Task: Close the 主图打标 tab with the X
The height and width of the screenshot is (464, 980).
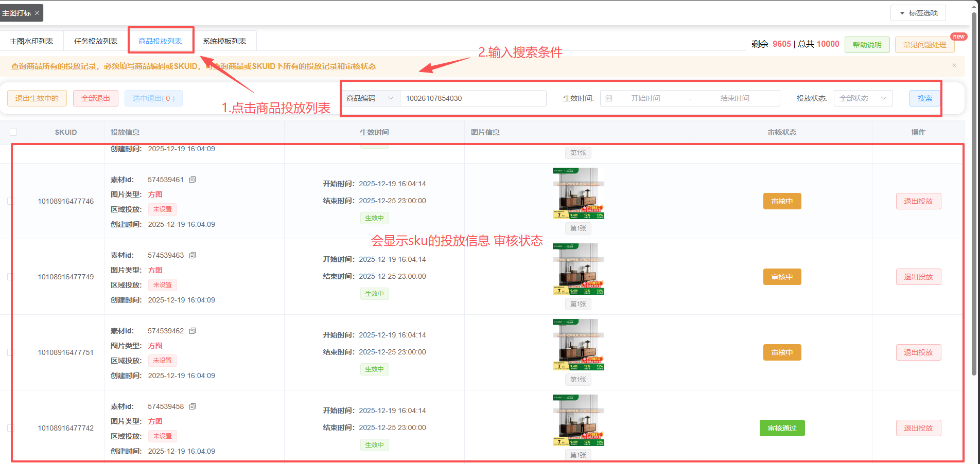Action: click(x=37, y=13)
